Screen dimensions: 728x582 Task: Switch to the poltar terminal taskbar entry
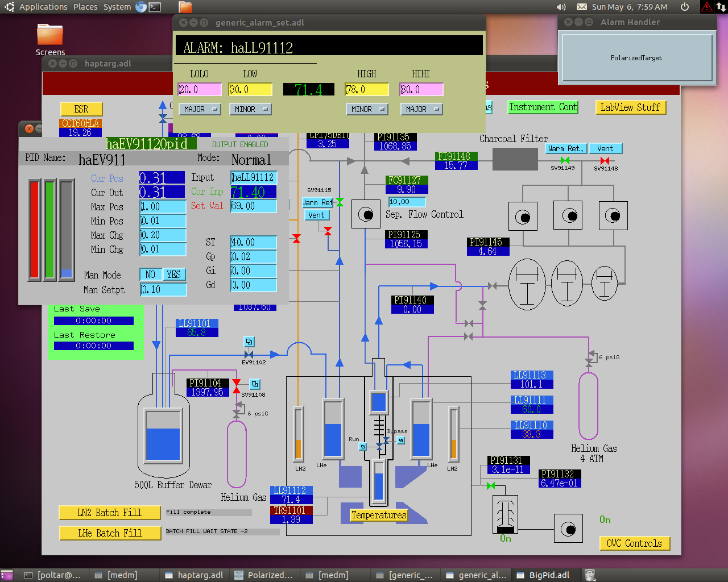[53, 575]
